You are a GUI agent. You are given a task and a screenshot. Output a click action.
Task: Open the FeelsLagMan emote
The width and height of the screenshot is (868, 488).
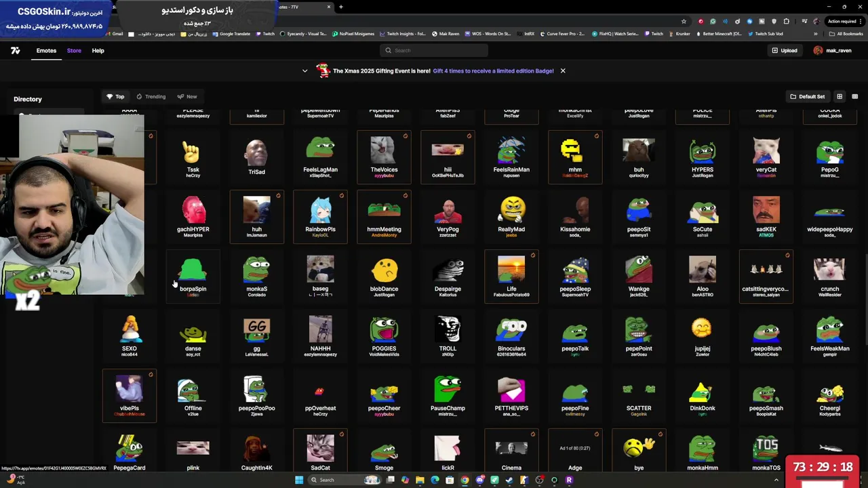click(x=320, y=157)
